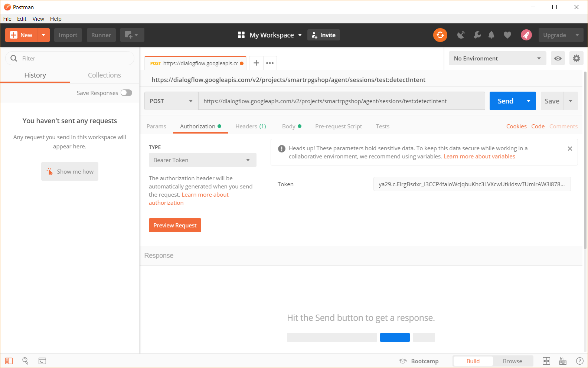Expand the Upgrade dropdown arrow

coord(577,35)
